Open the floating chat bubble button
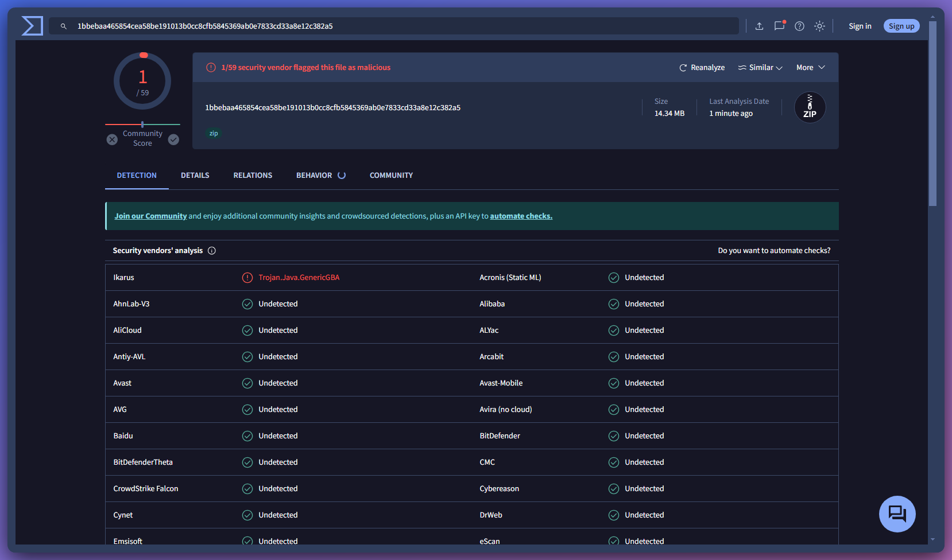This screenshot has height=560, width=952. click(x=897, y=514)
